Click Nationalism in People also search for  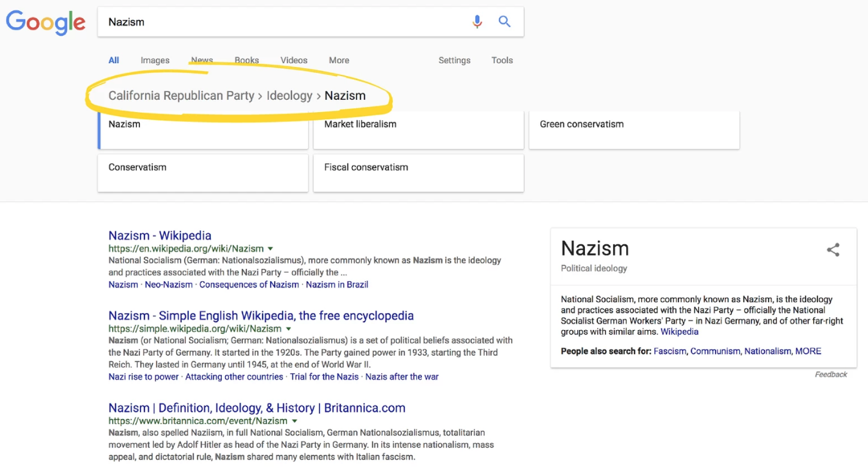[x=767, y=351]
